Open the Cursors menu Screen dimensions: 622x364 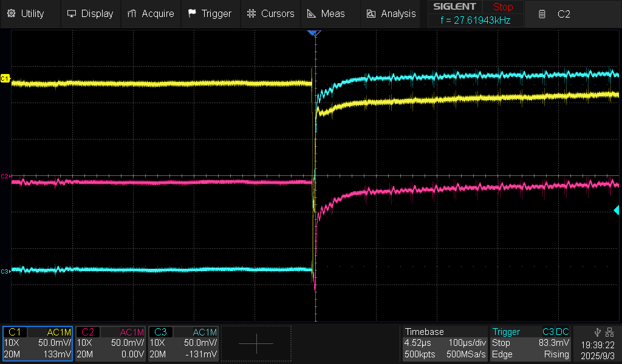tap(271, 13)
